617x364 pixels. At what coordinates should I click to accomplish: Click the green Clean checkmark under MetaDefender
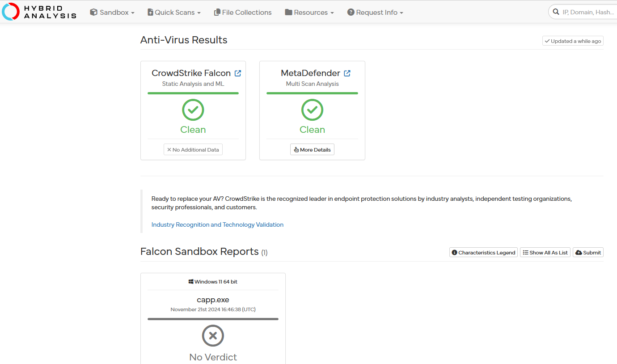click(x=312, y=110)
